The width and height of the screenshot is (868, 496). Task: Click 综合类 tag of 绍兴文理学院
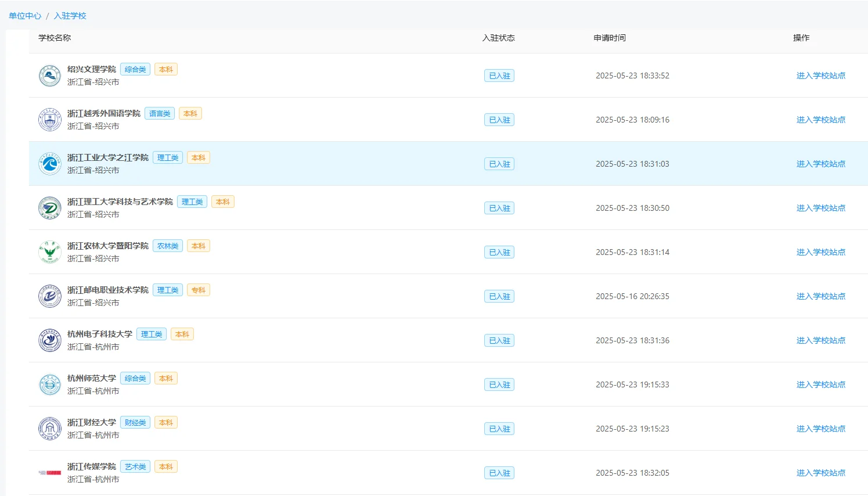(x=135, y=69)
